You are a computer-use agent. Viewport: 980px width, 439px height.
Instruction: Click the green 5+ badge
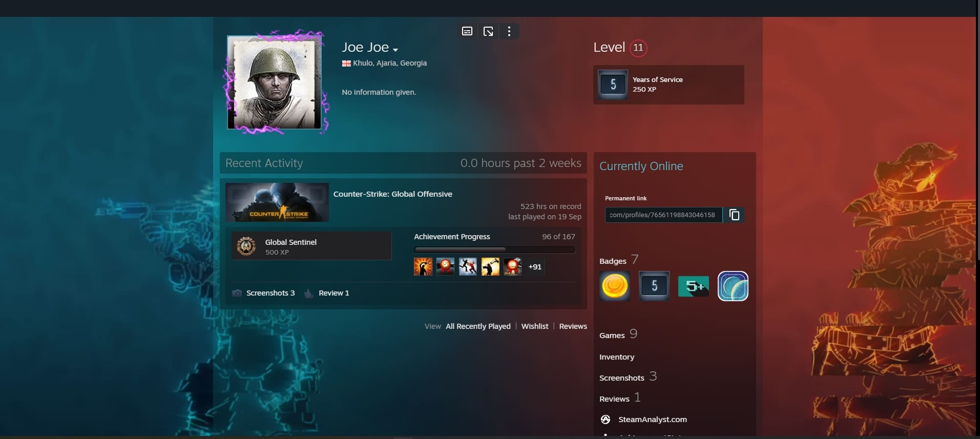click(694, 286)
